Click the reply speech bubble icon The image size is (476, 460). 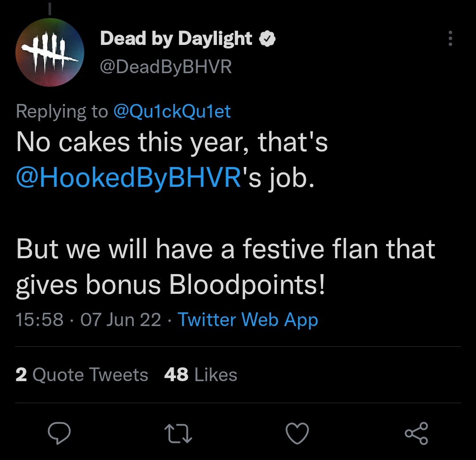(x=59, y=433)
